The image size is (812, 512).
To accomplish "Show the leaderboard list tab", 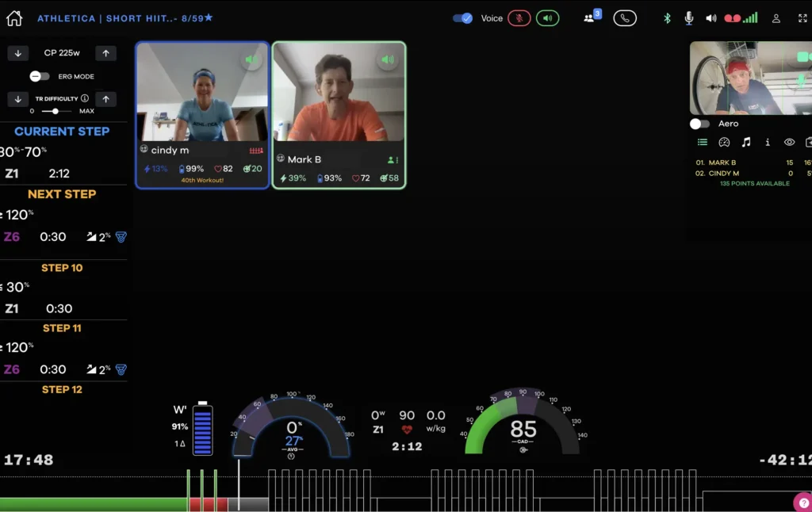I will pyautogui.click(x=703, y=142).
